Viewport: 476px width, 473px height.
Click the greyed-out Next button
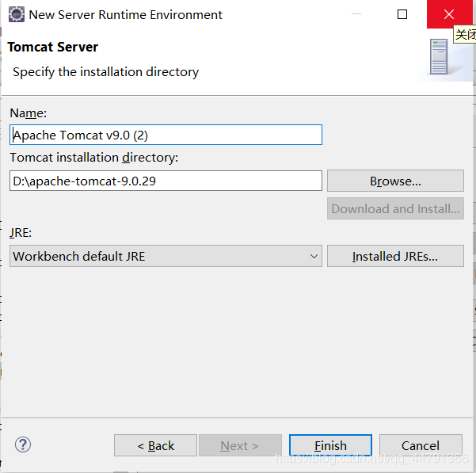click(x=240, y=445)
